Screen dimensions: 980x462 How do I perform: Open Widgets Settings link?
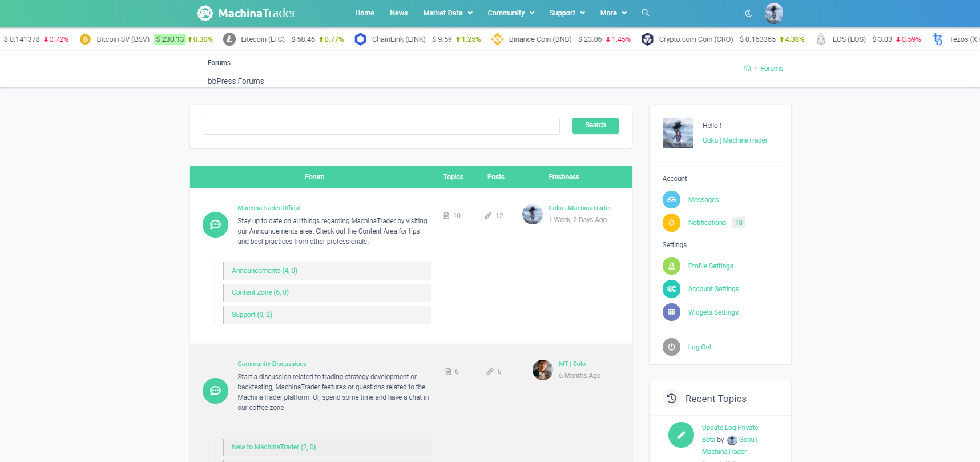point(713,312)
